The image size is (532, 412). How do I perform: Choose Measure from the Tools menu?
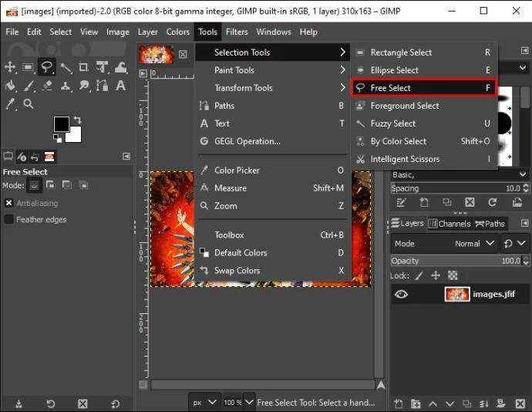pyautogui.click(x=272, y=187)
